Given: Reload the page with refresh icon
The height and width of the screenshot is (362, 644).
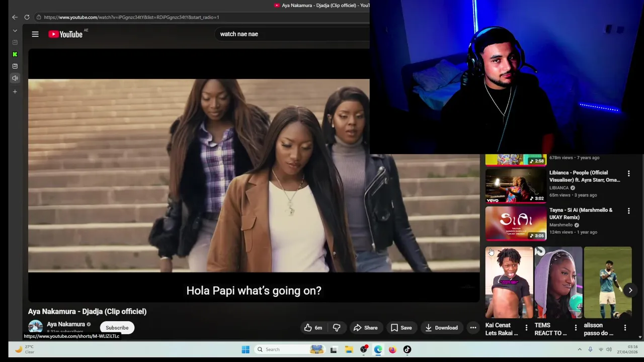Looking at the screenshot, I should 27,17.
